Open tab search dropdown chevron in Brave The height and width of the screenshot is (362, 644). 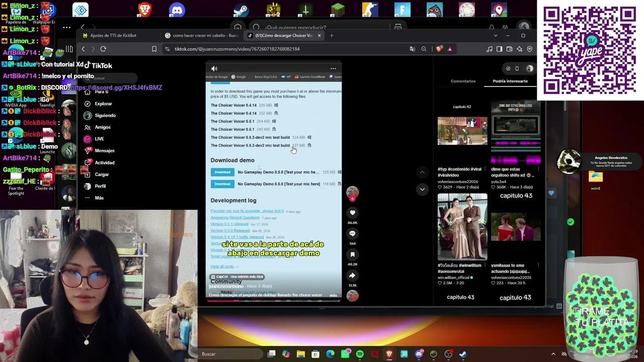[496, 35]
